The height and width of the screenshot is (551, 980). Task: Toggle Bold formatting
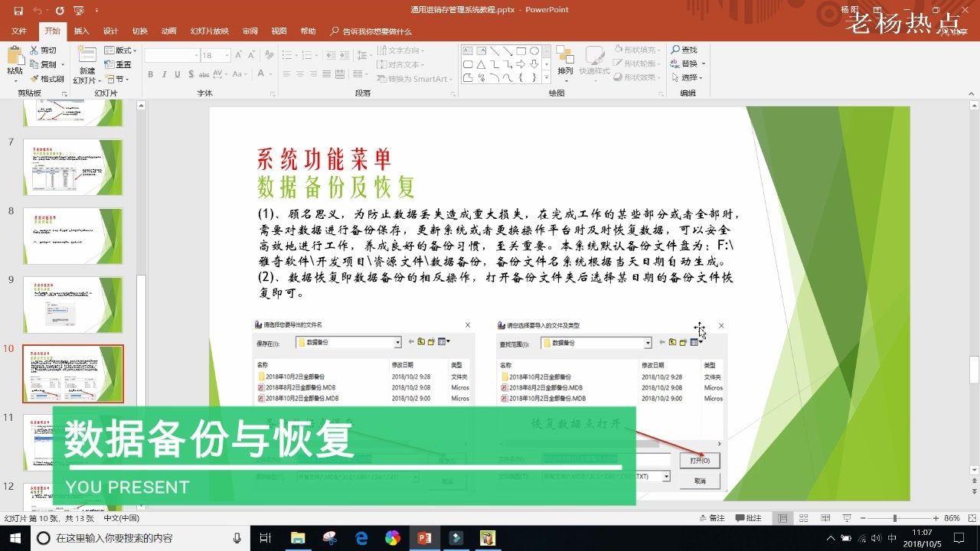pyautogui.click(x=151, y=74)
